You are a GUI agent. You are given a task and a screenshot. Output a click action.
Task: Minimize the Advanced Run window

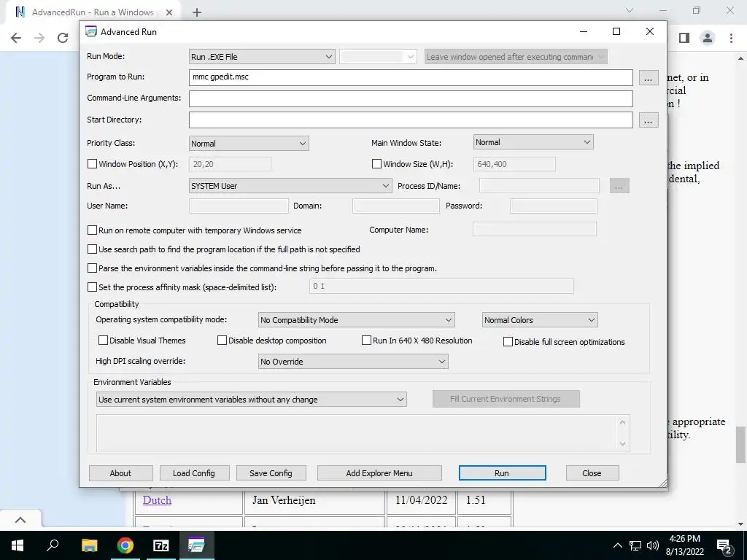point(584,31)
